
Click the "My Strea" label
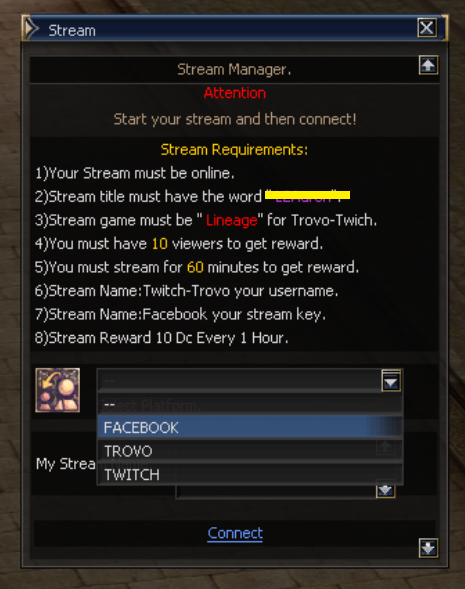coord(66,464)
